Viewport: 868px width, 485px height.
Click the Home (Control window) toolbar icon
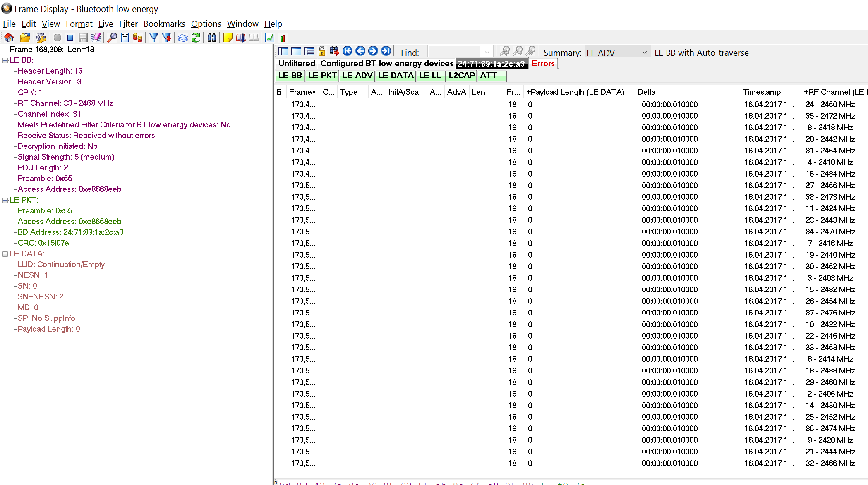tap(9, 38)
